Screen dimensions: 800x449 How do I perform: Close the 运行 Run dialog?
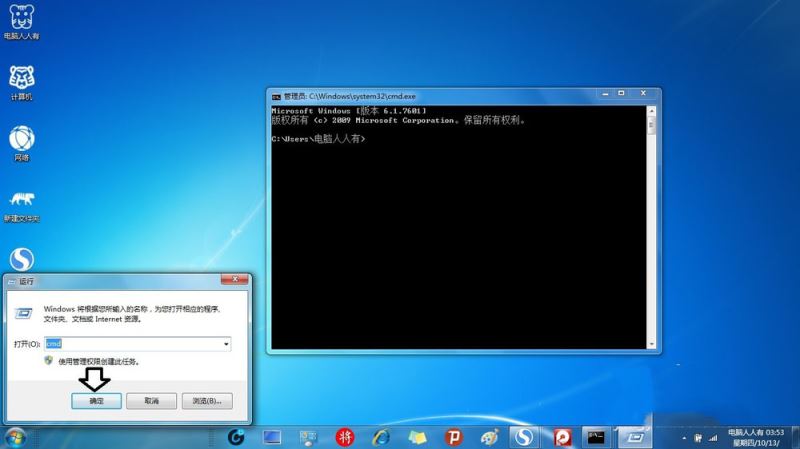234,281
